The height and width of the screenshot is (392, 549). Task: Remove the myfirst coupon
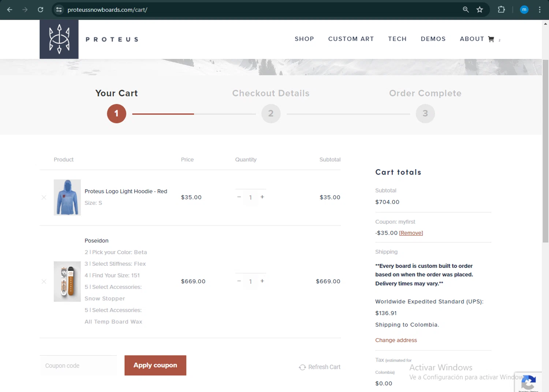pos(411,233)
